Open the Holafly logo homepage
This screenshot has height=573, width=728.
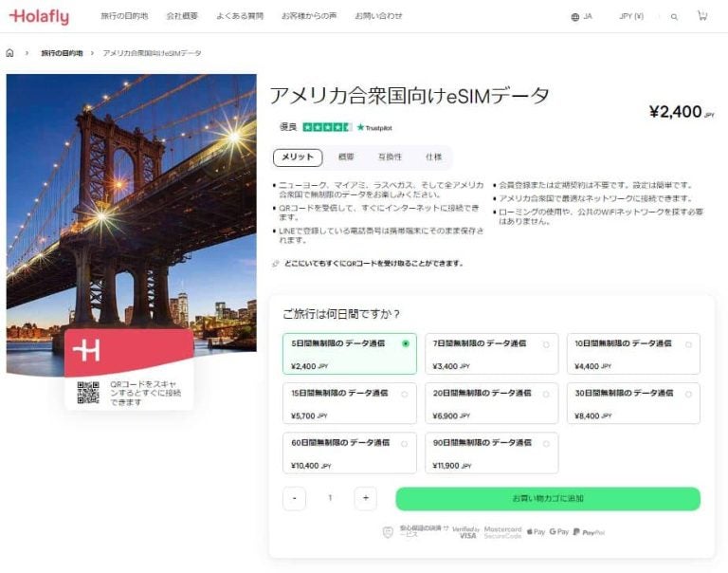click(39, 17)
